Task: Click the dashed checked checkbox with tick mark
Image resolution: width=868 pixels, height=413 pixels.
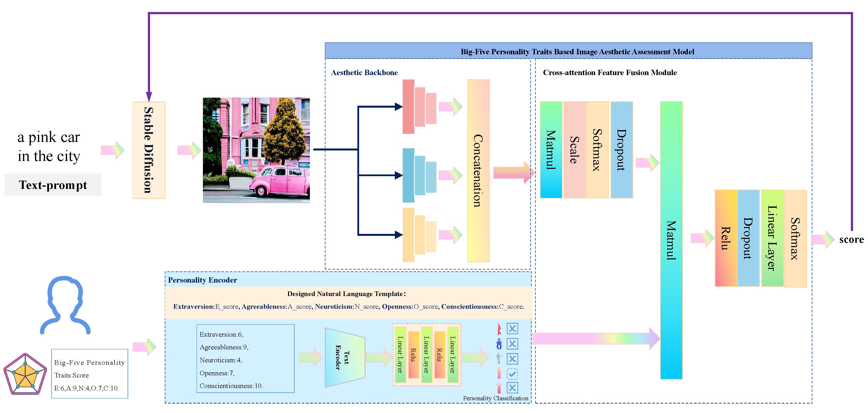Action: click(512, 374)
